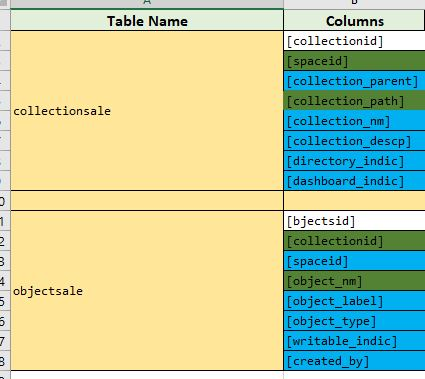Image resolution: width=425 pixels, height=379 pixels.
Task: Select the [directory_indic] cell
Action: [354, 161]
